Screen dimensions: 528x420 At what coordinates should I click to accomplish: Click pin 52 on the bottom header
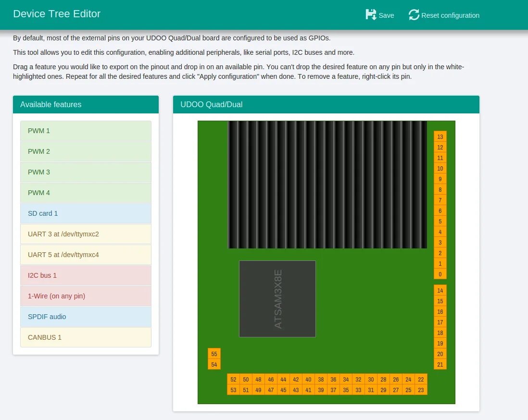233,379
